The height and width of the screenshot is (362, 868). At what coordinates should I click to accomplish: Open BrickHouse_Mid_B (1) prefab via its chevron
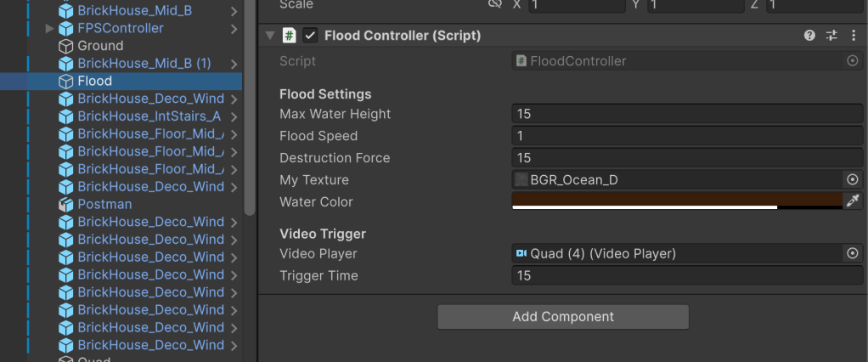coord(234,64)
